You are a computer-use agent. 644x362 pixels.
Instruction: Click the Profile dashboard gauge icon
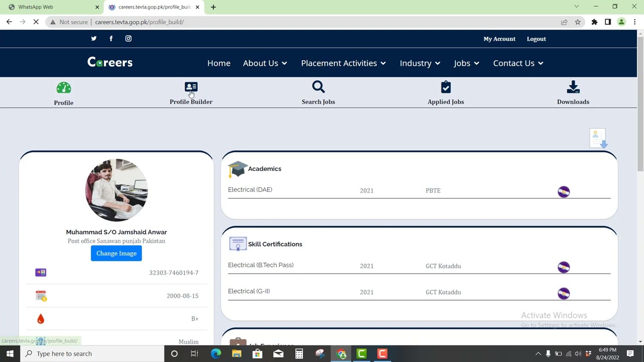64,88
